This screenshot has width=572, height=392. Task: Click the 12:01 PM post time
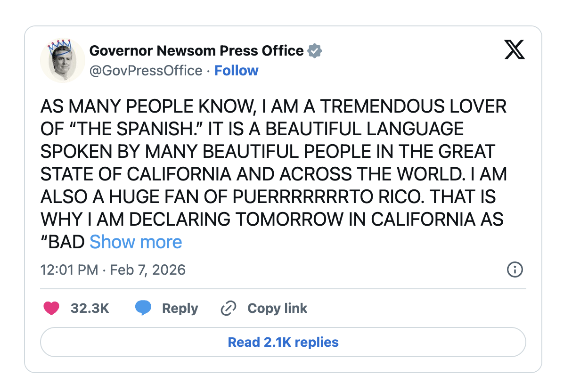point(69,270)
